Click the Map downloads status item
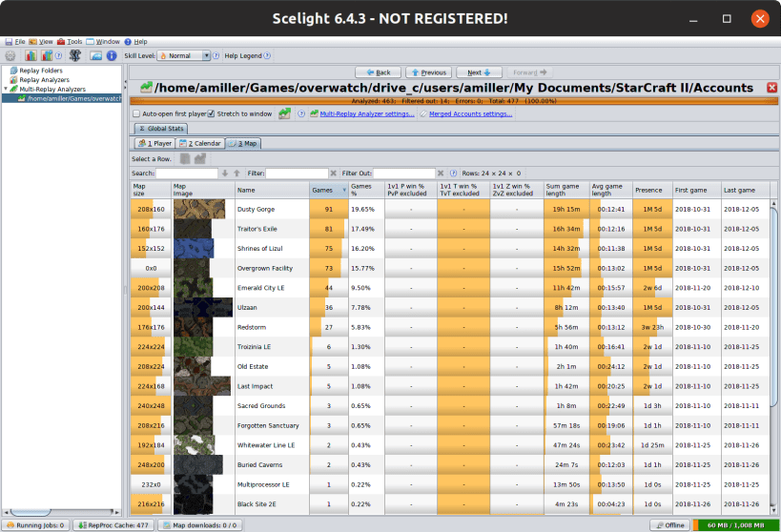781x532 pixels. pos(200,525)
